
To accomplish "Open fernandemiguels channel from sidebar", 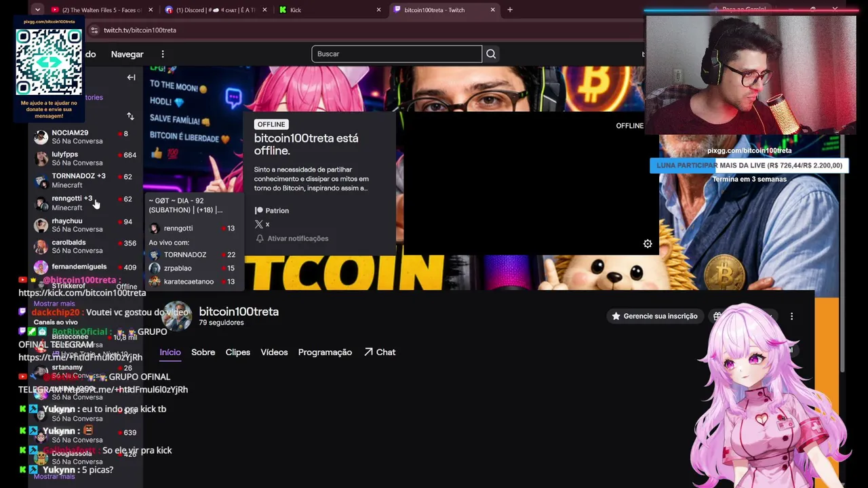I will 85,267.
